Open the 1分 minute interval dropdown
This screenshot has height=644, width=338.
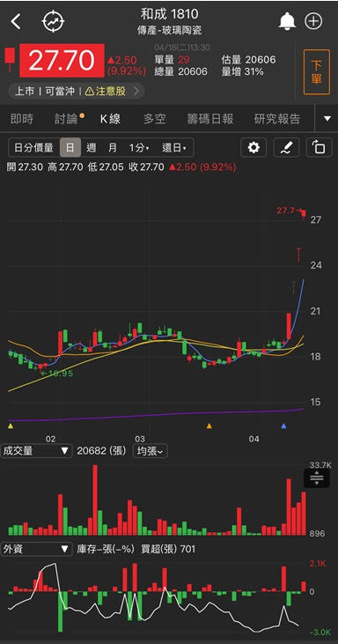tap(139, 148)
